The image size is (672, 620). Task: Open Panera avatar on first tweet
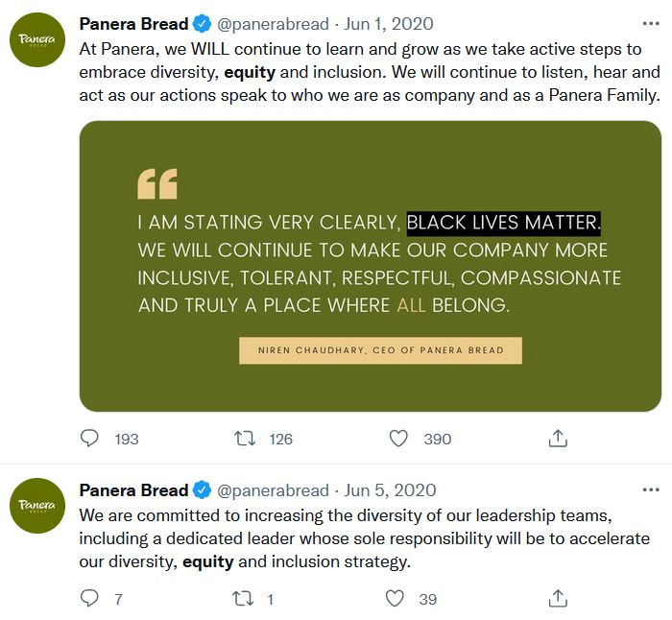tap(36, 37)
